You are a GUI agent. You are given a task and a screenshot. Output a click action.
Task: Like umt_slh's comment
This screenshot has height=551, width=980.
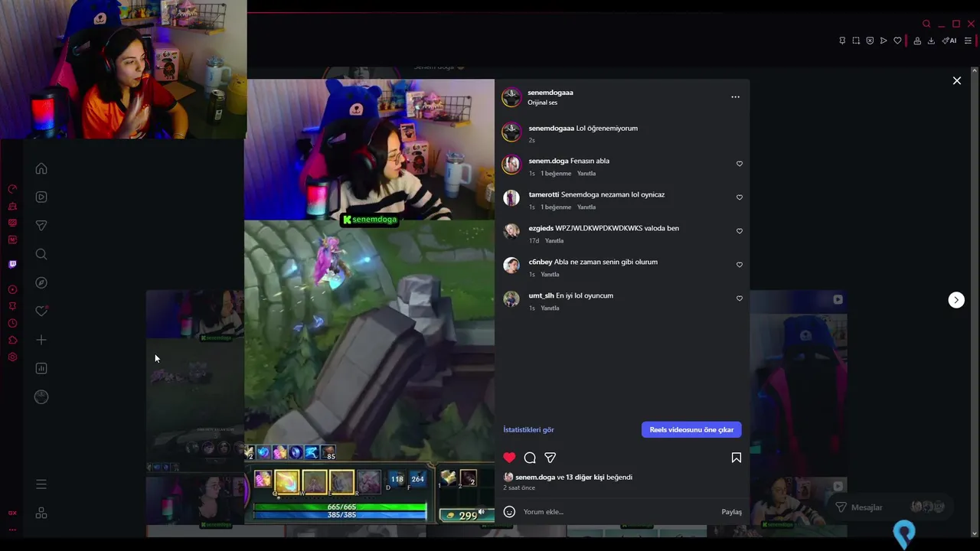coord(739,298)
